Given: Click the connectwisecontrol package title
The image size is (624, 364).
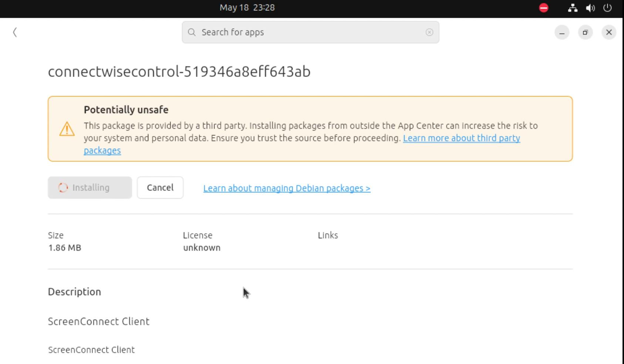Looking at the screenshot, I should click(x=179, y=71).
